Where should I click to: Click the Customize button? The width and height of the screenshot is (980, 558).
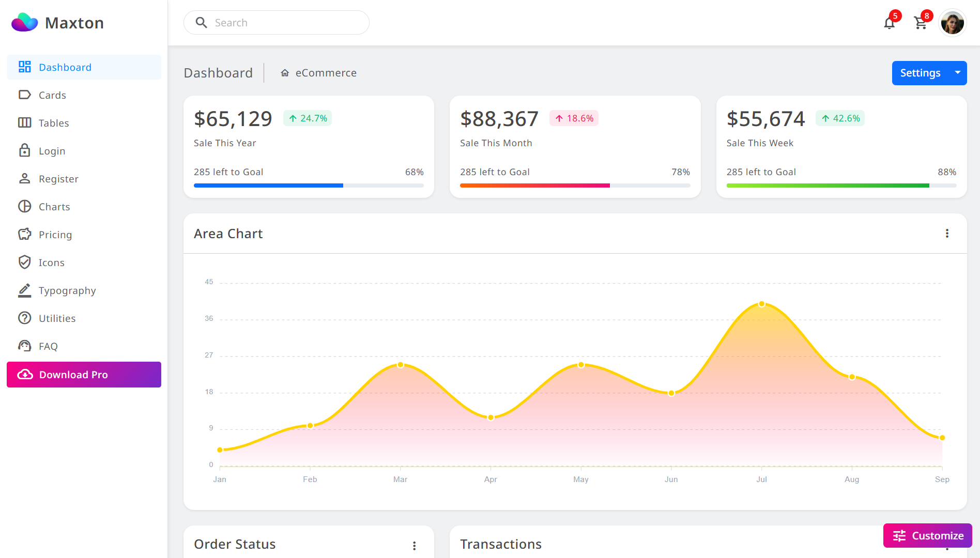(x=927, y=535)
